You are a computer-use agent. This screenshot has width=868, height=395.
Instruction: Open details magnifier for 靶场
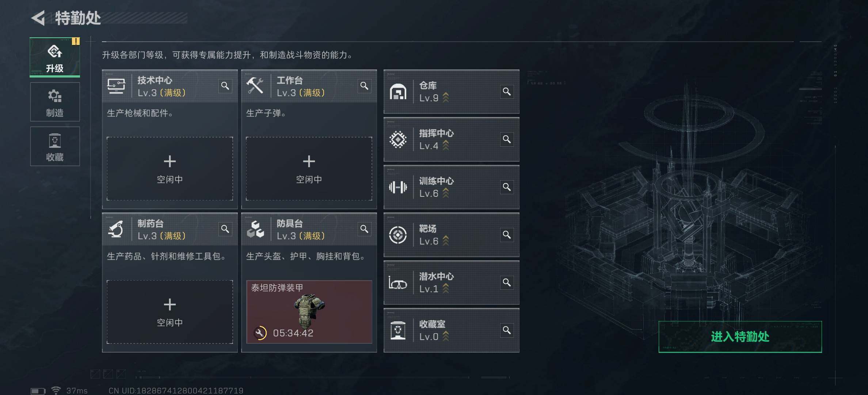point(507,235)
